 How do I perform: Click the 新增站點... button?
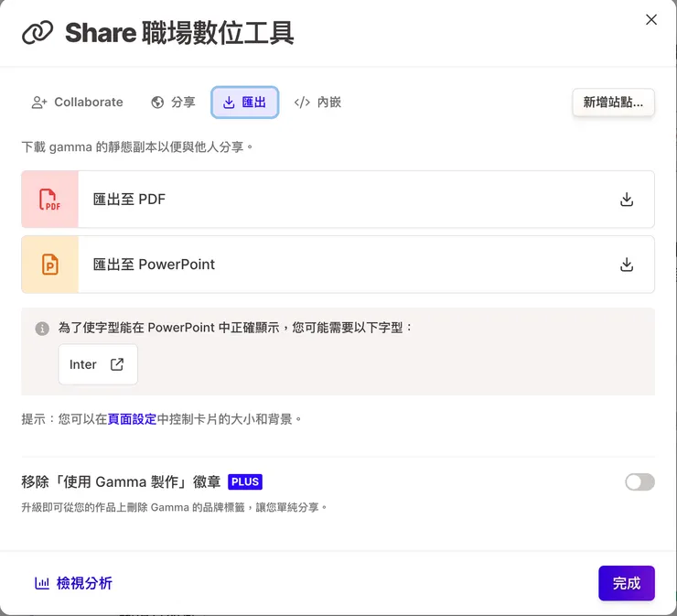(x=613, y=103)
